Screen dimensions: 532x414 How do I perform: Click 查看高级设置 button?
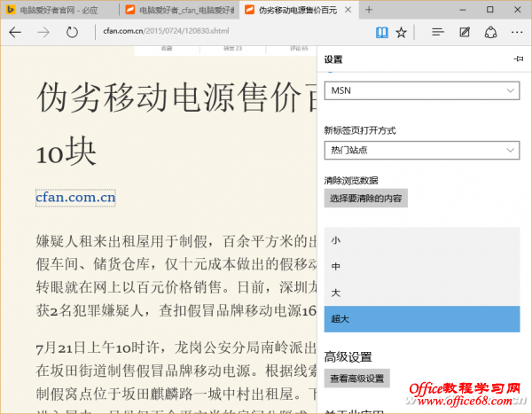click(x=357, y=378)
